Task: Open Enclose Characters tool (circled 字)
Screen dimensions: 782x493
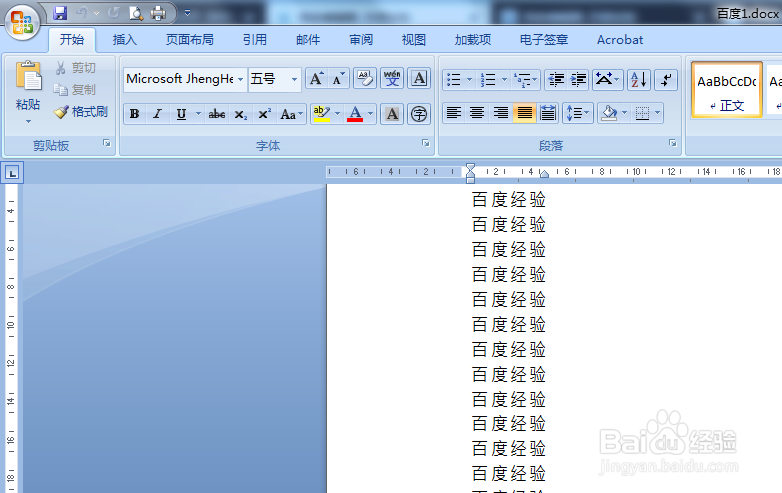Action: coord(419,114)
